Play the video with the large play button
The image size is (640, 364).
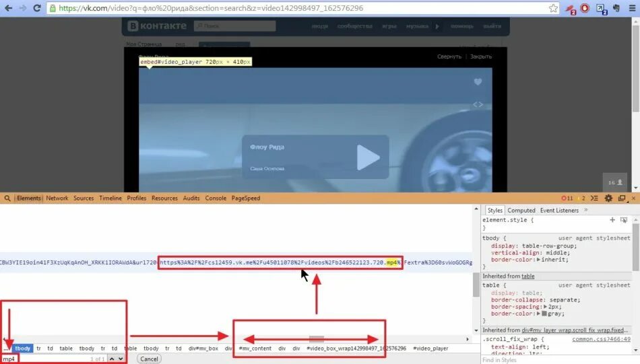(368, 157)
